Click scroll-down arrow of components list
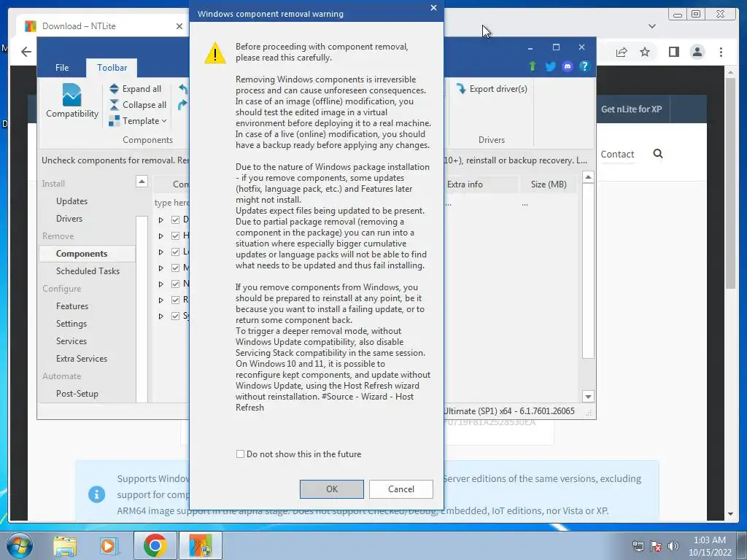Image resolution: width=747 pixels, height=560 pixels. pos(589,397)
